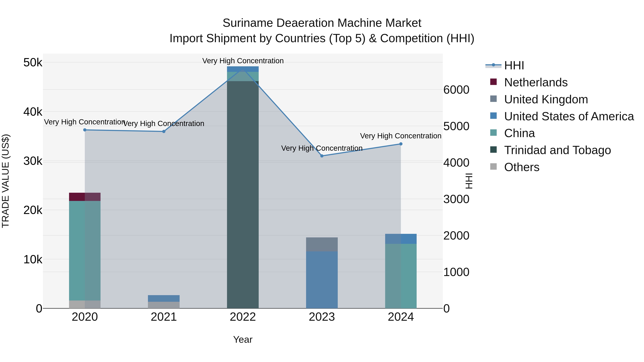Click the 2023 Very High Concentration annotation
Screen dimensions: 644x362
click(322, 148)
